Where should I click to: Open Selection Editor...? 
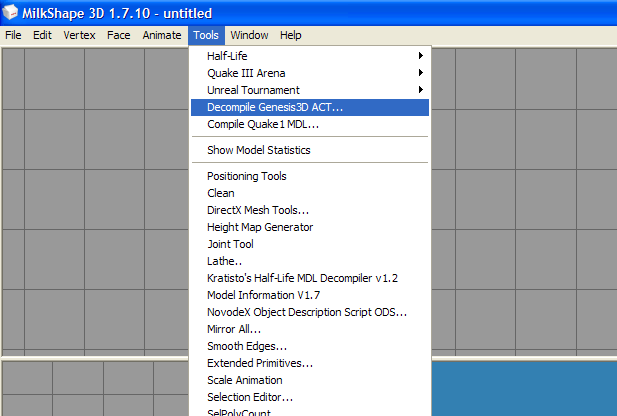[x=310, y=397]
